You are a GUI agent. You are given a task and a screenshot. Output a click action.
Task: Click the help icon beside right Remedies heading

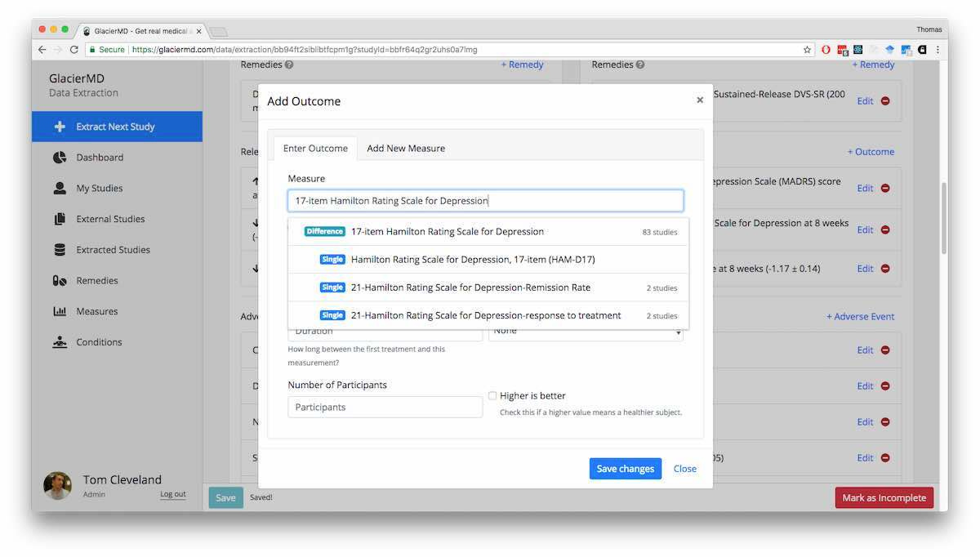coord(640,65)
